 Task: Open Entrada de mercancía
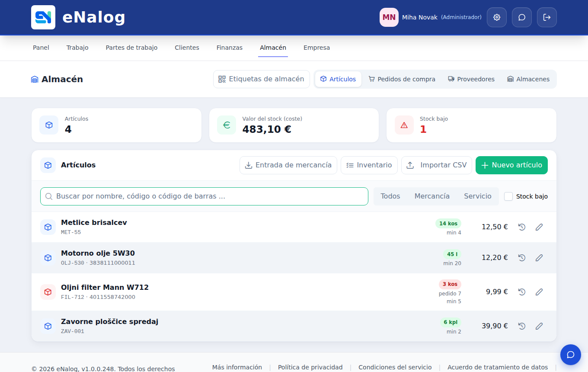tap(288, 165)
